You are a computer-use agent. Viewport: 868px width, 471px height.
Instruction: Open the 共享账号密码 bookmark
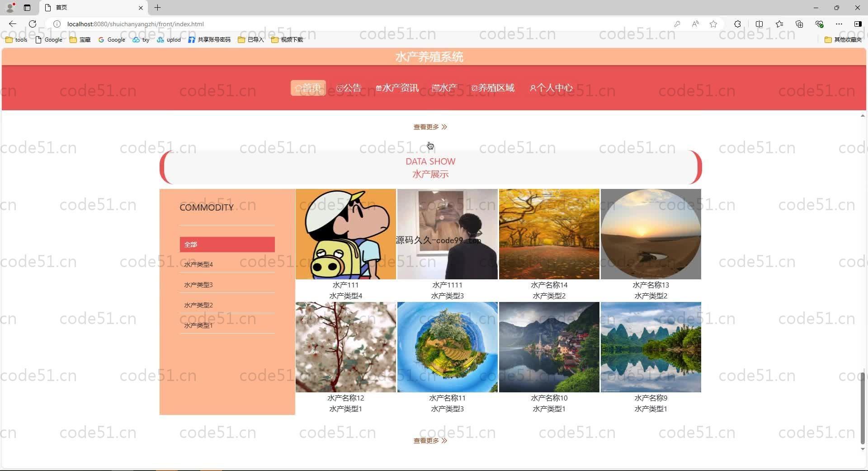point(209,40)
